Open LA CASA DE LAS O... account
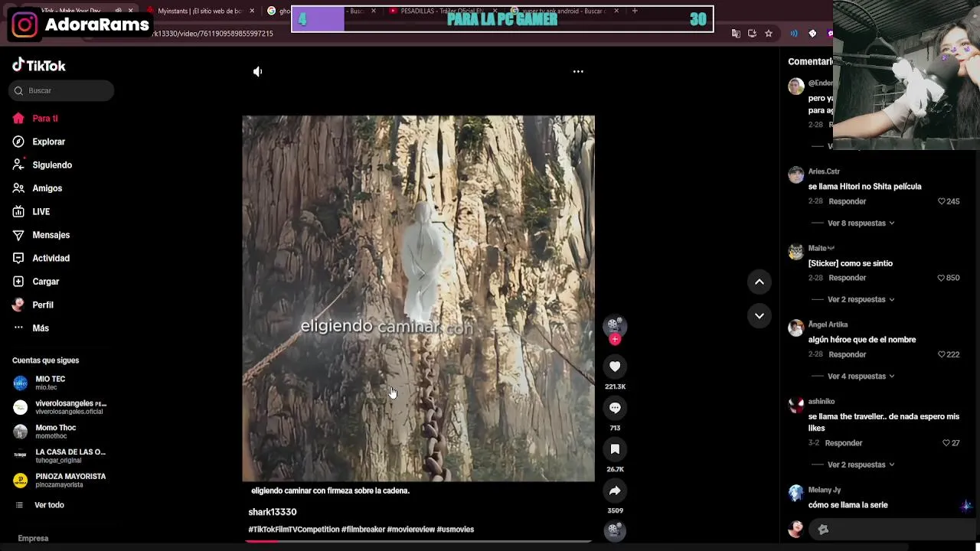 point(60,456)
